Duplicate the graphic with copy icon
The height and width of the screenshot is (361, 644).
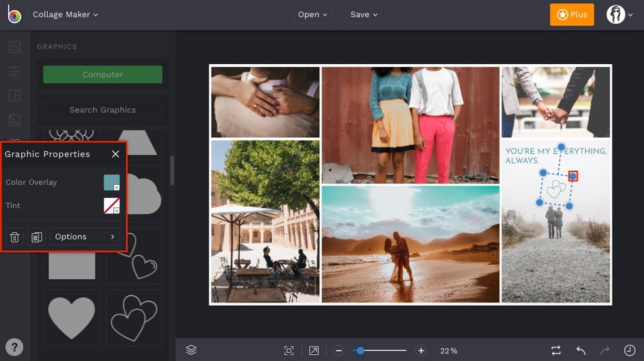[37, 237]
